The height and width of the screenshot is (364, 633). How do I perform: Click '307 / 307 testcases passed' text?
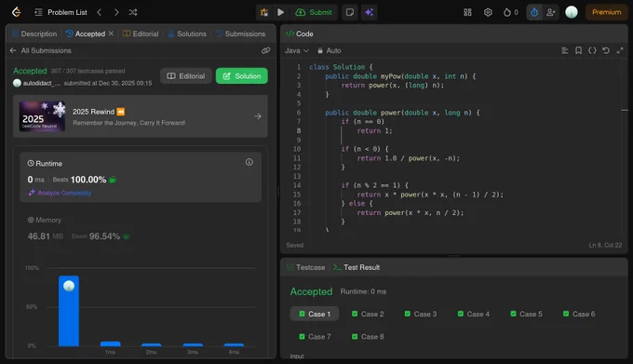pyautogui.click(x=88, y=71)
